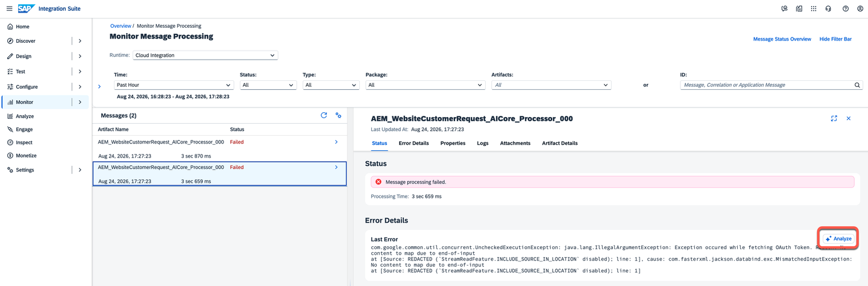Click Status column header in Messages
The image size is (868, 286).
(237, 129)
